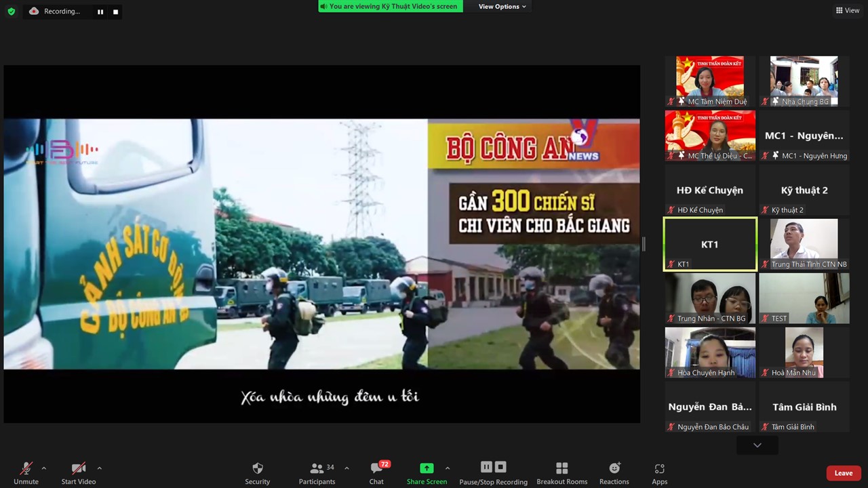Click the 'You are viewing' green banner

click(x=391, y=7)
